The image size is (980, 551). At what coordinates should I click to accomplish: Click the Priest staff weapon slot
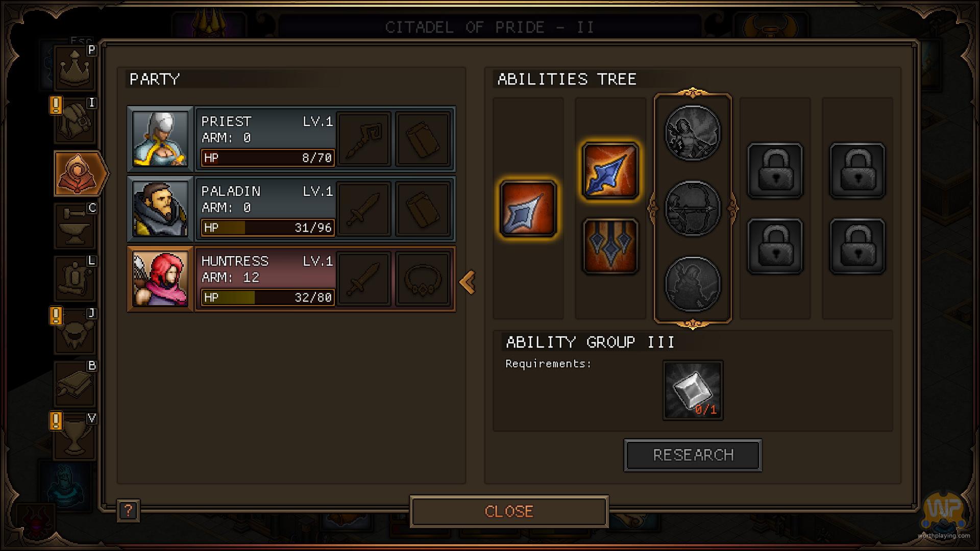pos(364,139)
